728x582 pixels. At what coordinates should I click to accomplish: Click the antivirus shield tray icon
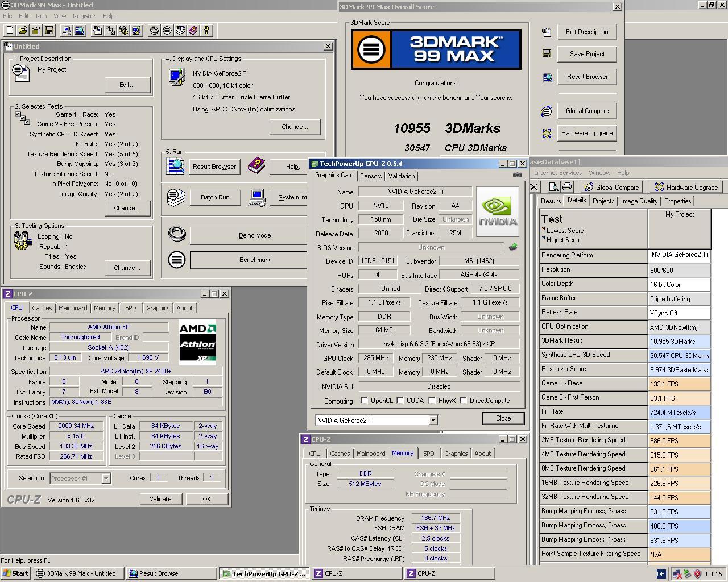(697, 574)
